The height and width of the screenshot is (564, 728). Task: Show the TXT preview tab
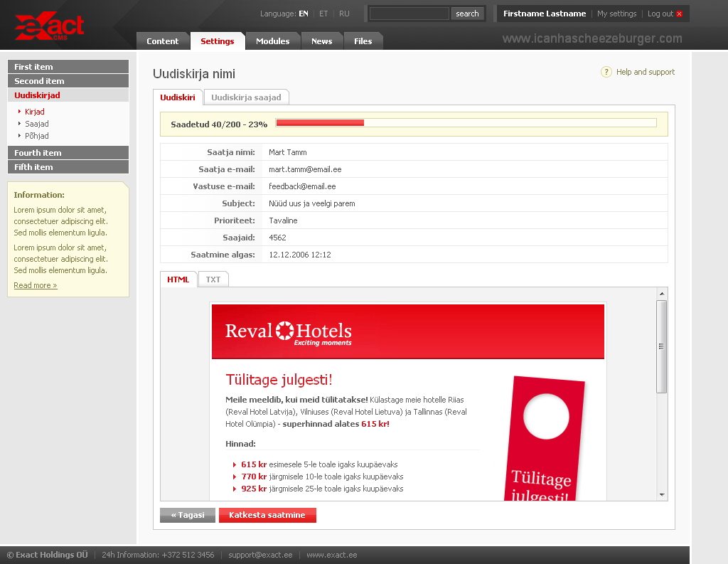[213, 280]
